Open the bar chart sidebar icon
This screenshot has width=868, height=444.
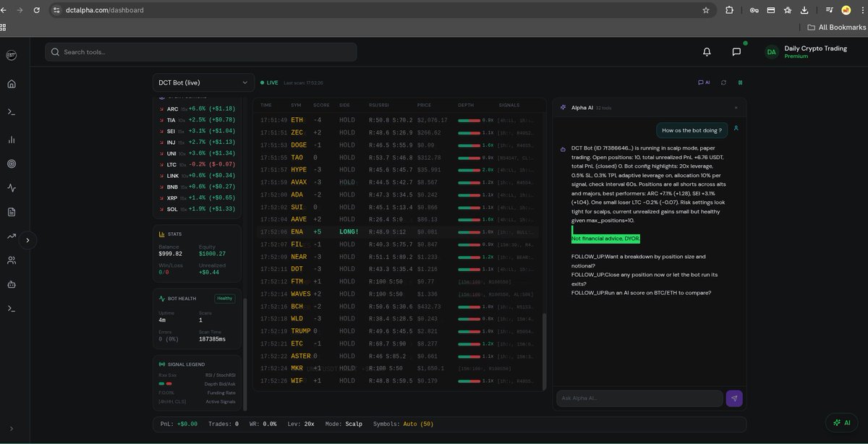click(11, 140)
